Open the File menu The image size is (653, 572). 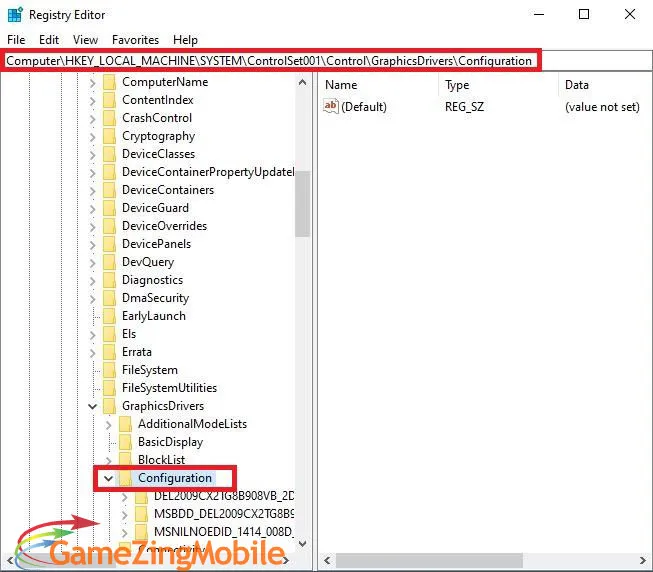[16, 40]
